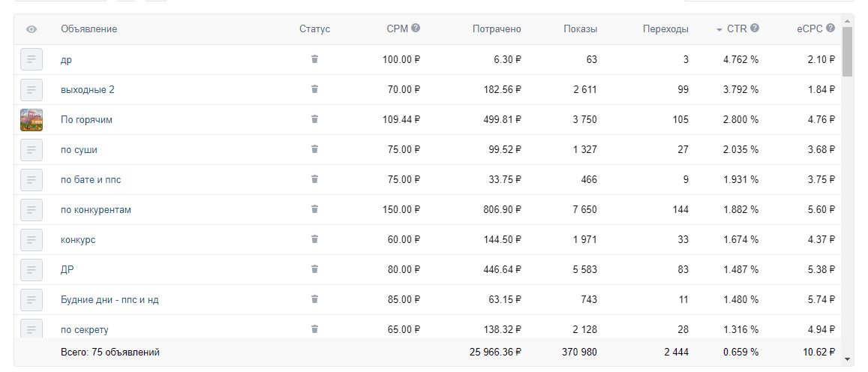
Task: Delete the "выходные 2" ad via trash icon
Action: (x=314, y=89)
